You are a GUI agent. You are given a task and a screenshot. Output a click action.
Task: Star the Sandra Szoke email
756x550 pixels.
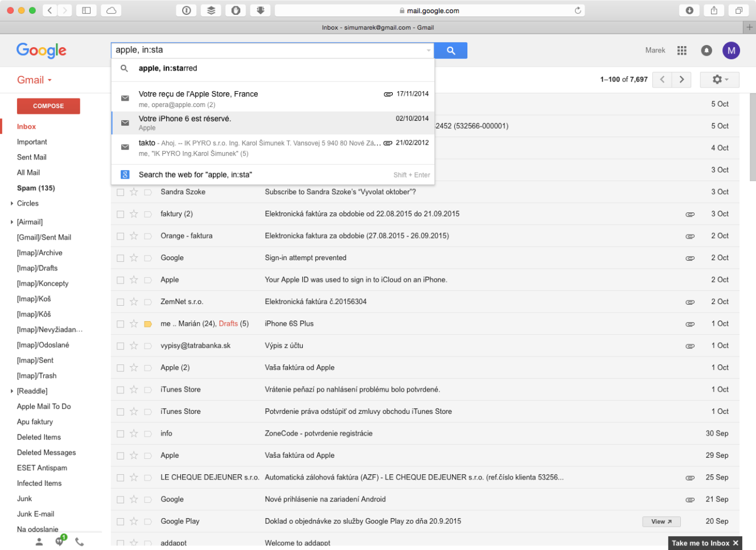pyautogui.click(x=134, y=192)
